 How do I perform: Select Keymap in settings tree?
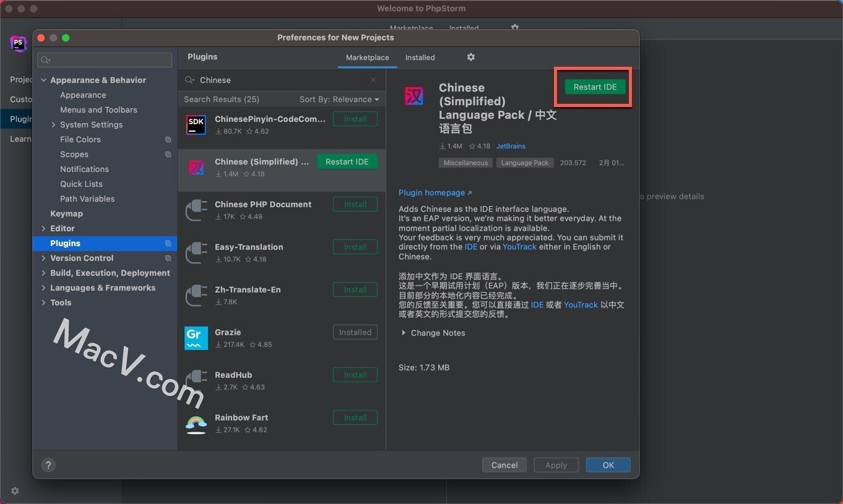pyautogui.click(x=66, y=214)
